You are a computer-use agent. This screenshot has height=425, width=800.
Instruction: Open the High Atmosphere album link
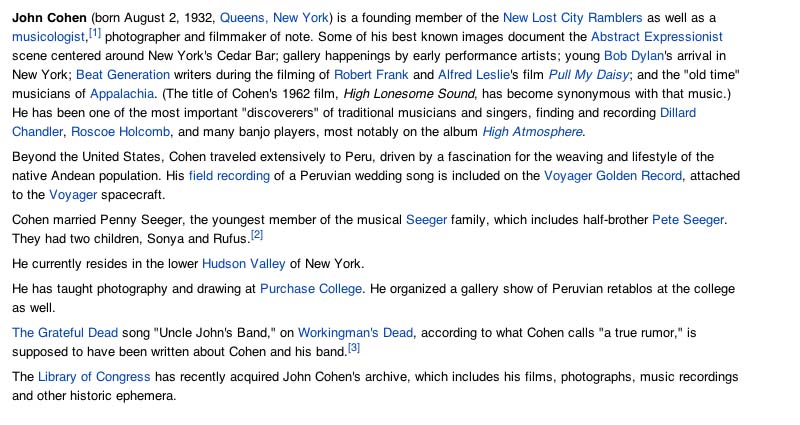pos(533,132)
